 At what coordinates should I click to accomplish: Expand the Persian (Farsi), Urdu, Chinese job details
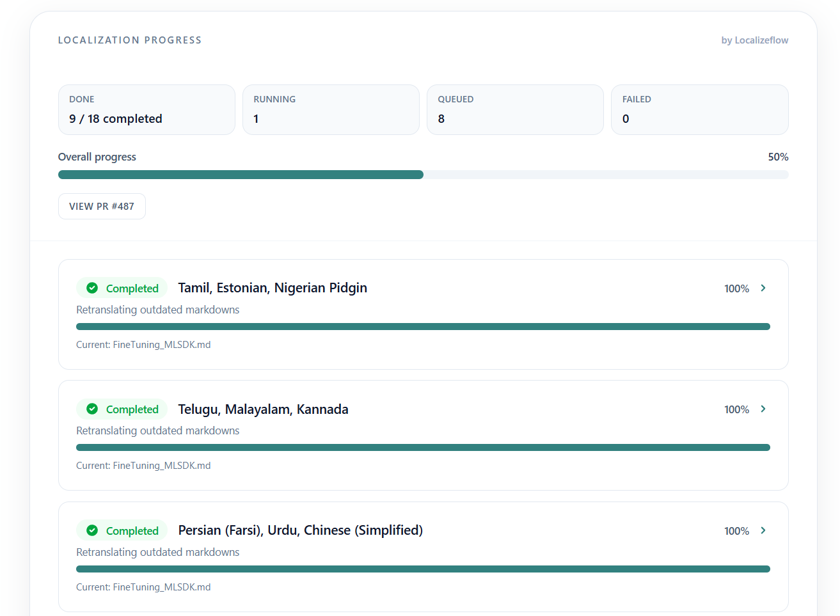tap(763, 530)
